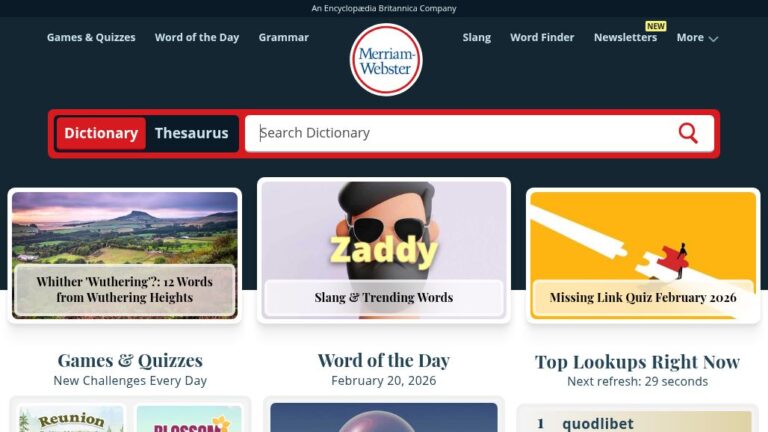Screen dimensions: 768x432
Task: Click the Merriam-Webster logo
Action: [x=386, y=60]
